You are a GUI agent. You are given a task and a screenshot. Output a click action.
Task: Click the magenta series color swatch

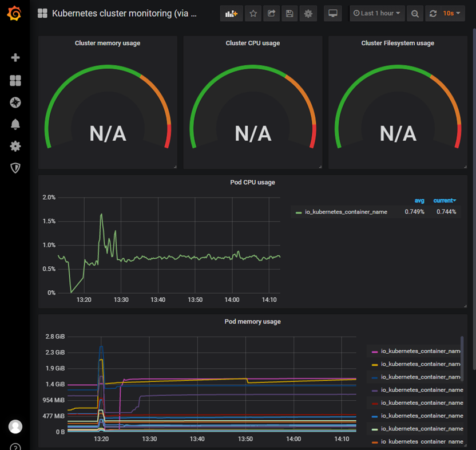tap(375, 352)
